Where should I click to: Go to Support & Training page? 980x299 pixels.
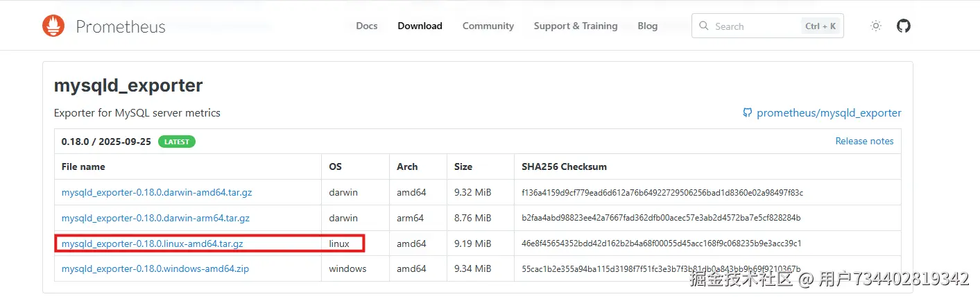[x=575, y=26]
